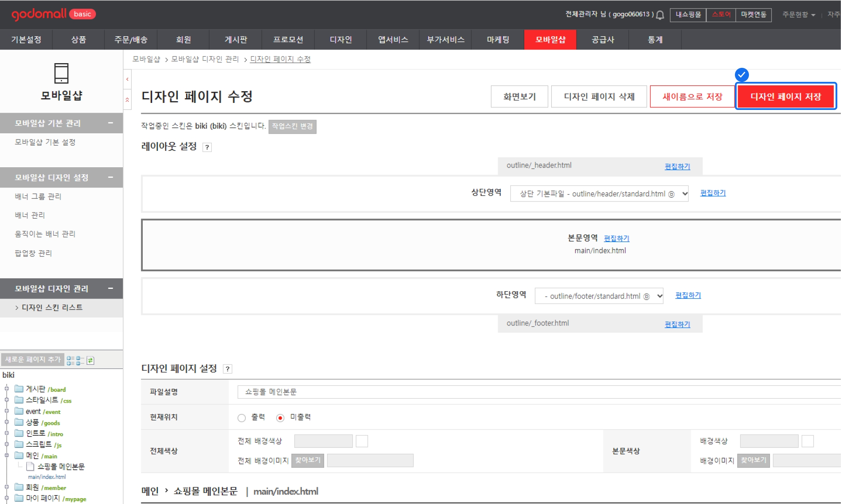Click the refresh tree icon
The image size is (841, 504).
[90, 360]
